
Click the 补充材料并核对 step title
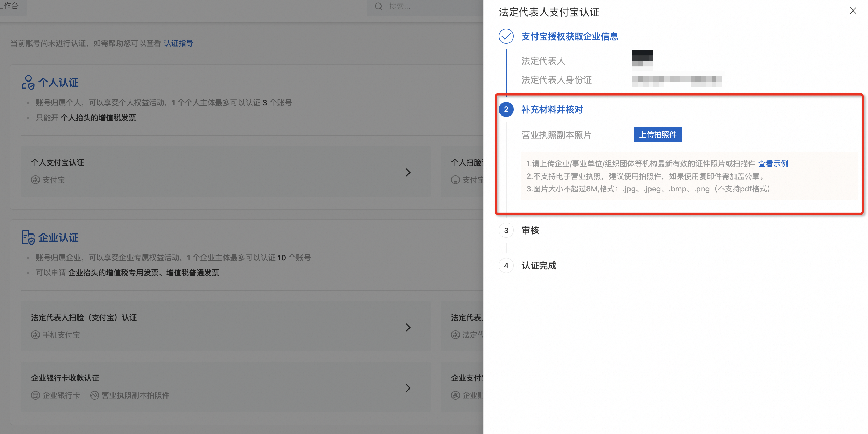pyautogui.click(x=552, y=110)
